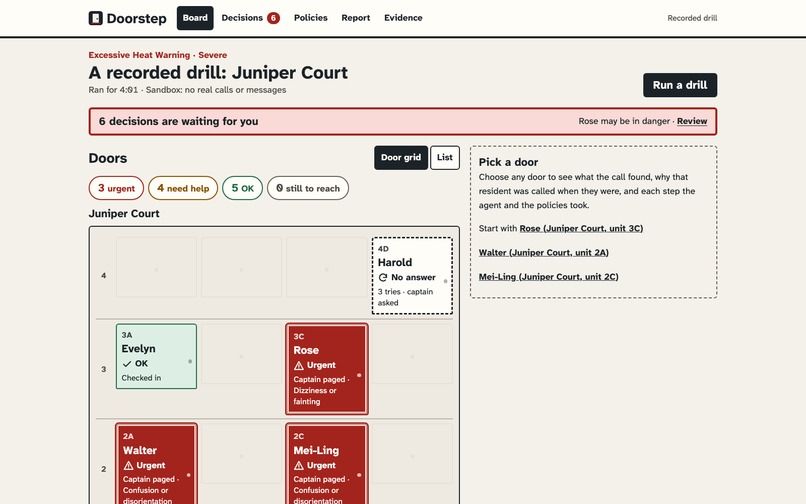Click the 'Excessive Heat Warning · Severe' text
The image size is (806, 504).
click(157, 55)
